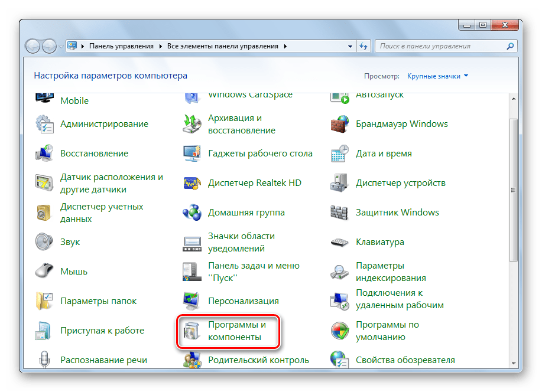The image size is (542, 392).
Task: Click the Клавиатура icon
Action: tap(340, 243)
